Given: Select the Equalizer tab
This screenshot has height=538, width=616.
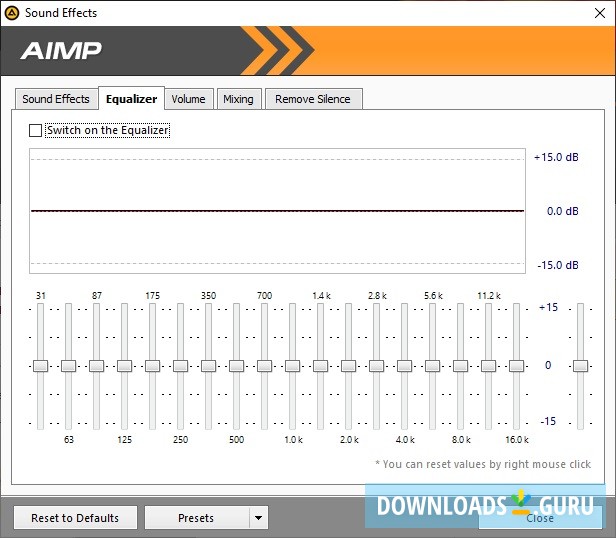Looking at the screenshot, I should [131, 99].
